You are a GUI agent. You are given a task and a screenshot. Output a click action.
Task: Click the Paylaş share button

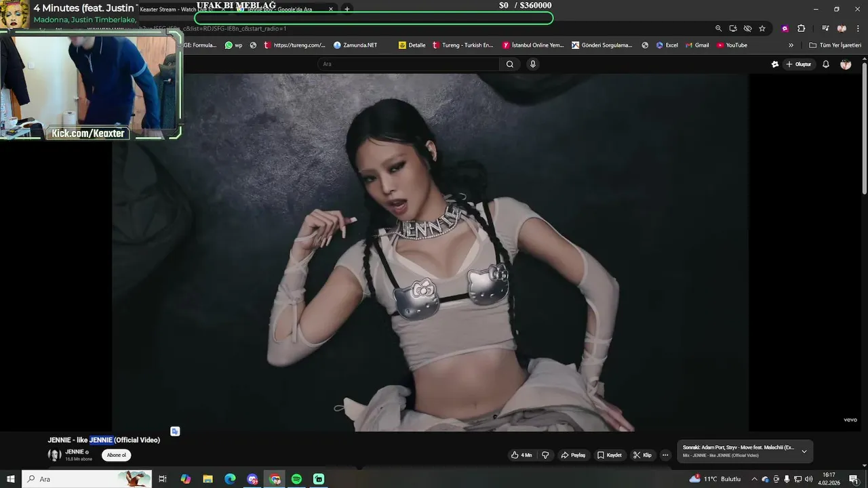[x=573, y=455]
